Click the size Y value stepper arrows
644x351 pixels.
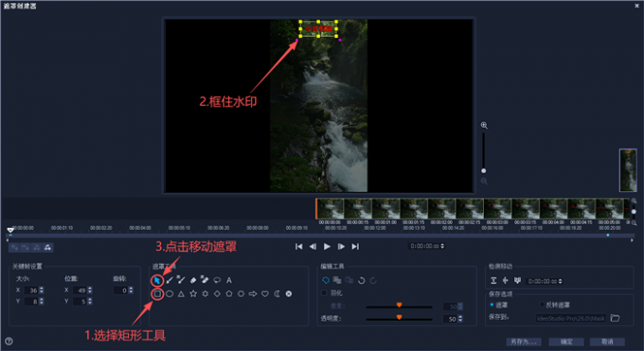click(42, 302)
